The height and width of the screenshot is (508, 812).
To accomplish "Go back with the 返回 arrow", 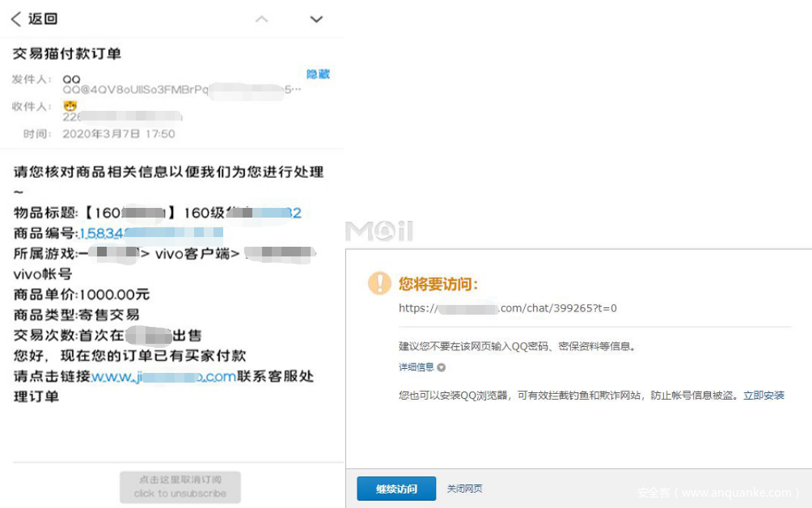I will click(x=34, y=19).
